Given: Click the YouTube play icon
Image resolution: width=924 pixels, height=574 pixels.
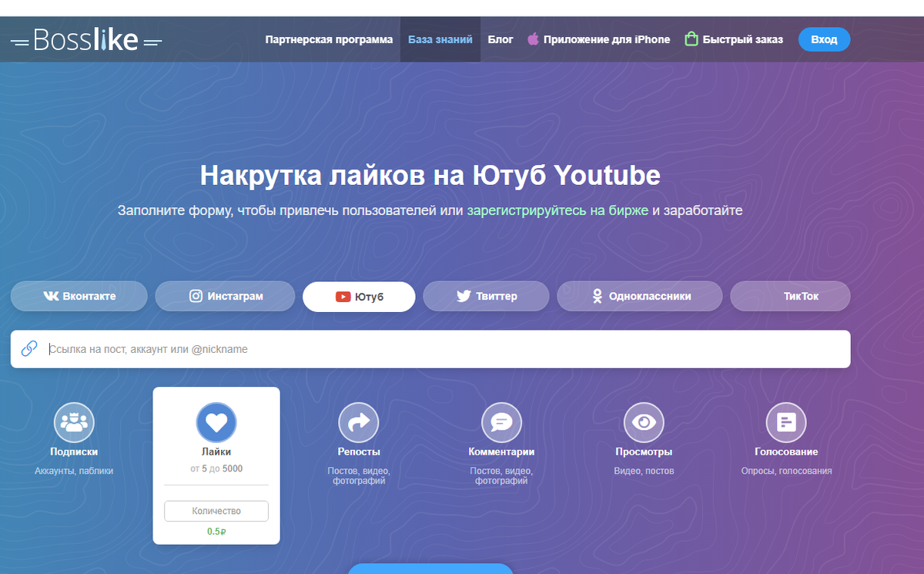Looking at the screenshot, I should tap(343, 297).
